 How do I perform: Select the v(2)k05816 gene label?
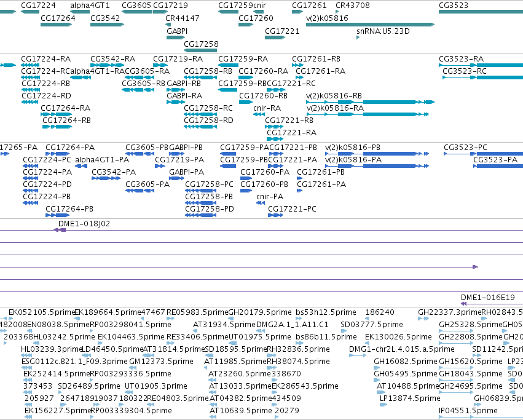pyautogui.click(x=327, y=18)
